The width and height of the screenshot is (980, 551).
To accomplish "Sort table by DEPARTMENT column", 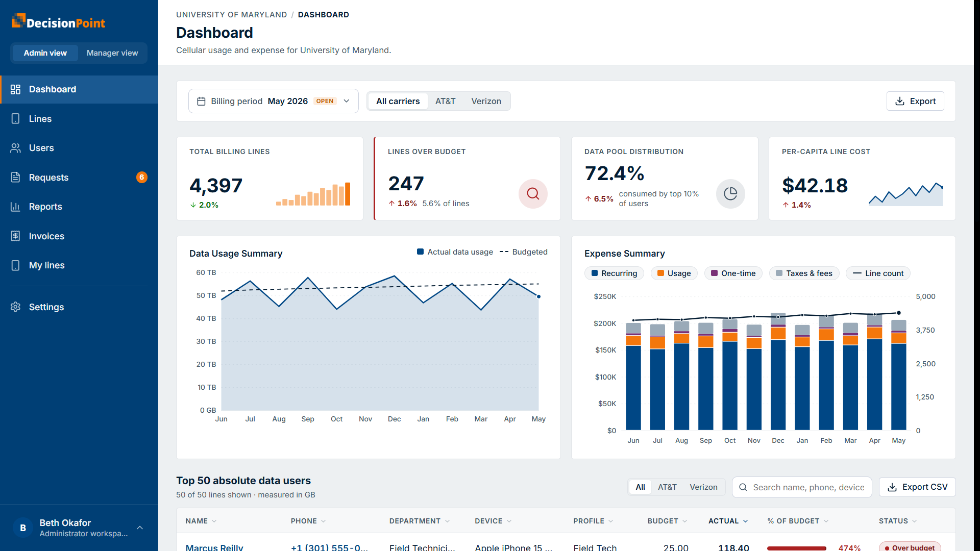I will tap(420, 521).
